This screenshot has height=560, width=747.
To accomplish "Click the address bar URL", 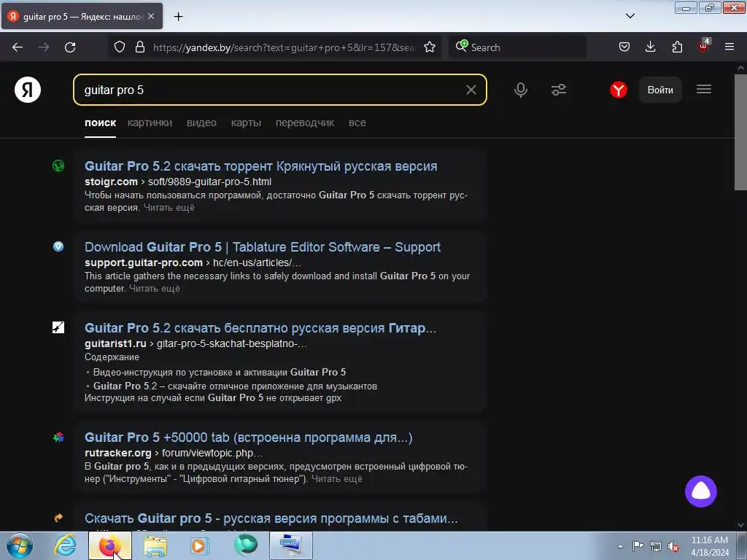I will coord(284,47).
